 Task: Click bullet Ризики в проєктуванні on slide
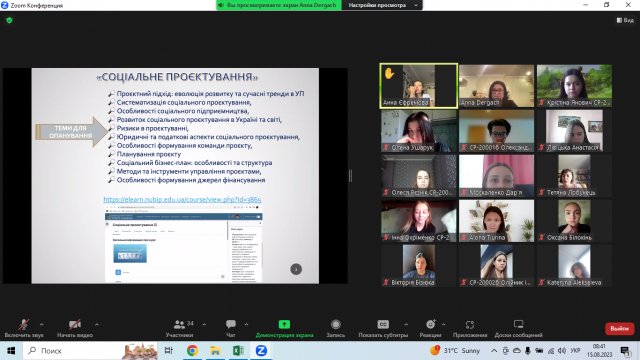point(152,128)
